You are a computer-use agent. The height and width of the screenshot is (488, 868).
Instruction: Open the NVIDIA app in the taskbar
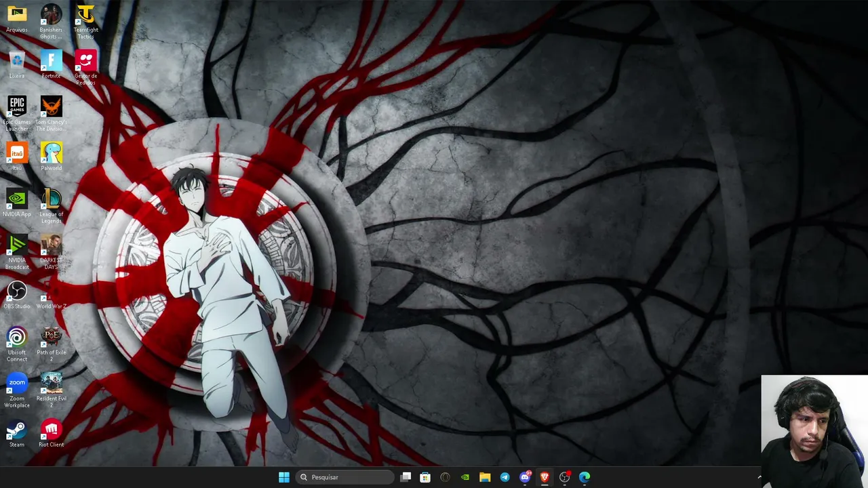(465, 477)
